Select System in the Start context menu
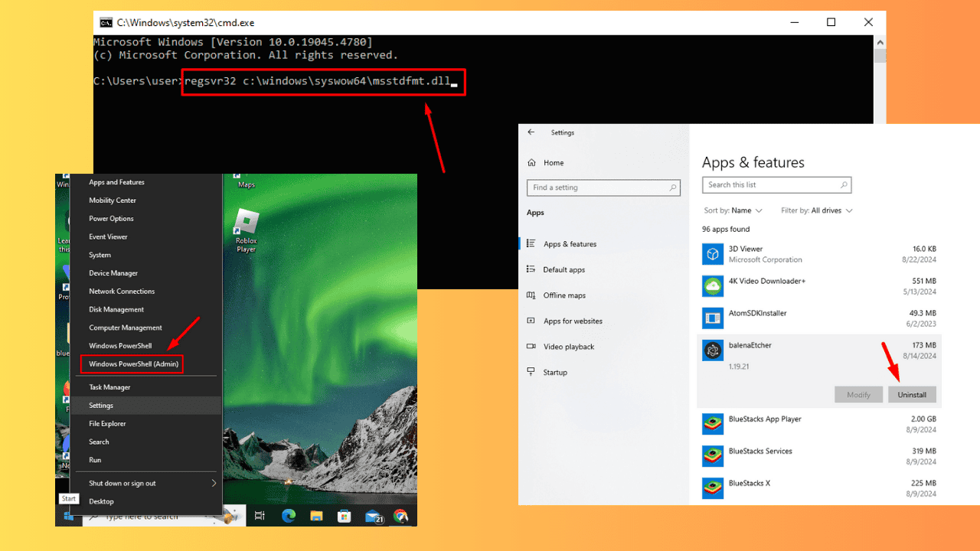This screenshot has height=551, width=980. (x=100, y=255)
